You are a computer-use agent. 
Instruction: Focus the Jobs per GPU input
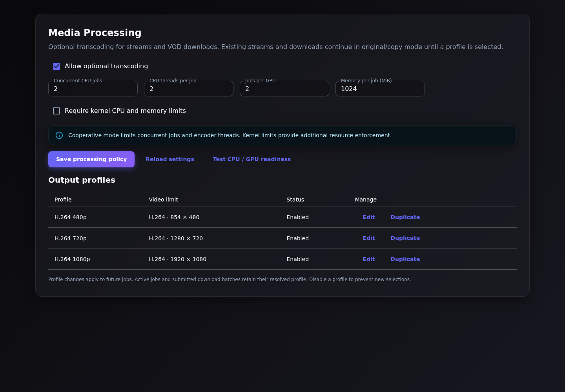[x=284, y=89]
